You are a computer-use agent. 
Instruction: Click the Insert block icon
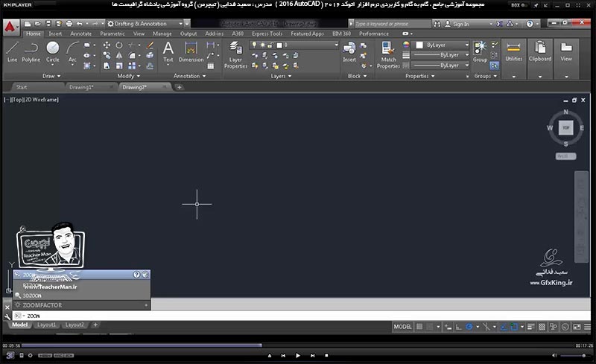point(349,51)
